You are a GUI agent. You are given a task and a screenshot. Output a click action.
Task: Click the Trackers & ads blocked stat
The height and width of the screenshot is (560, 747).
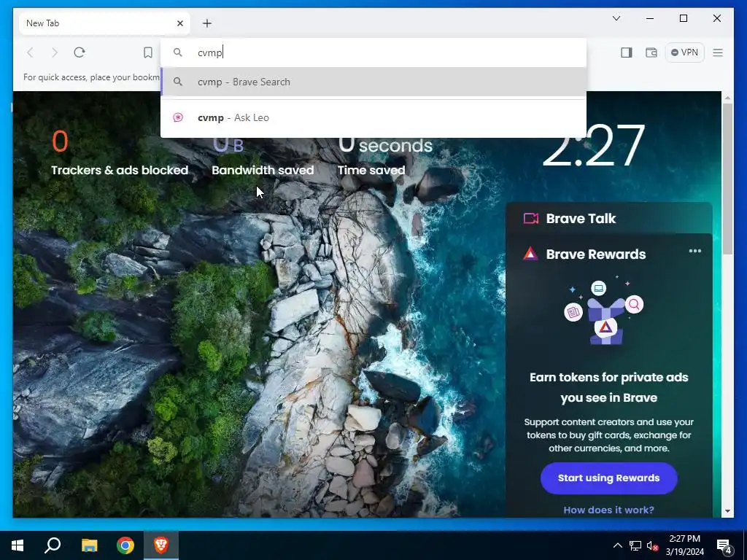tap(120, 152)
